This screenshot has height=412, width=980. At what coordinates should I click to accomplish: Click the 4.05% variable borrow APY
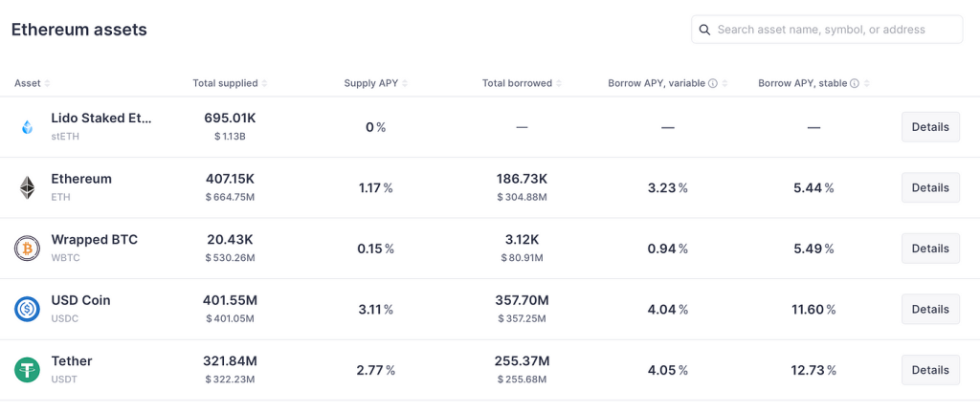(667, 370)
